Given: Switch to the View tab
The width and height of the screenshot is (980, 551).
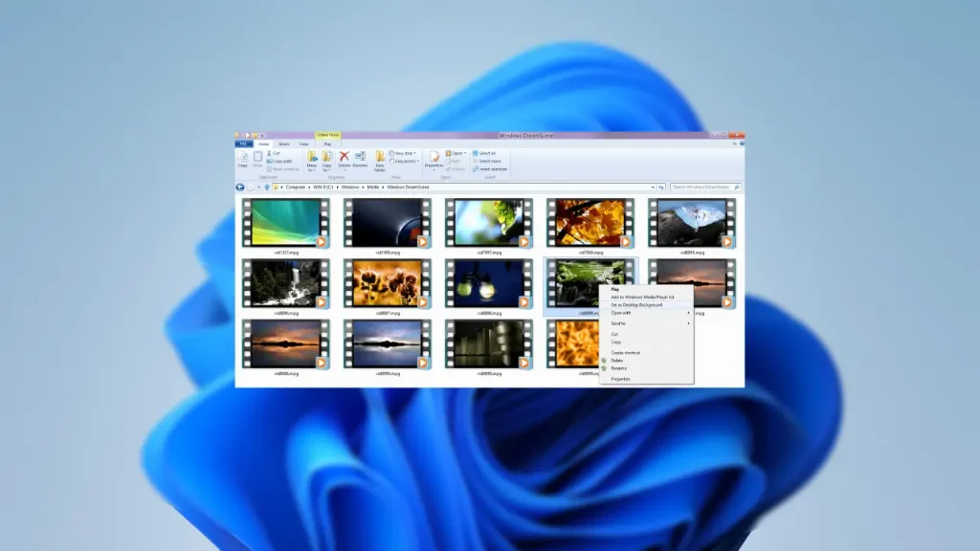Looking at the screenshot, I should [x=303, y=144].
